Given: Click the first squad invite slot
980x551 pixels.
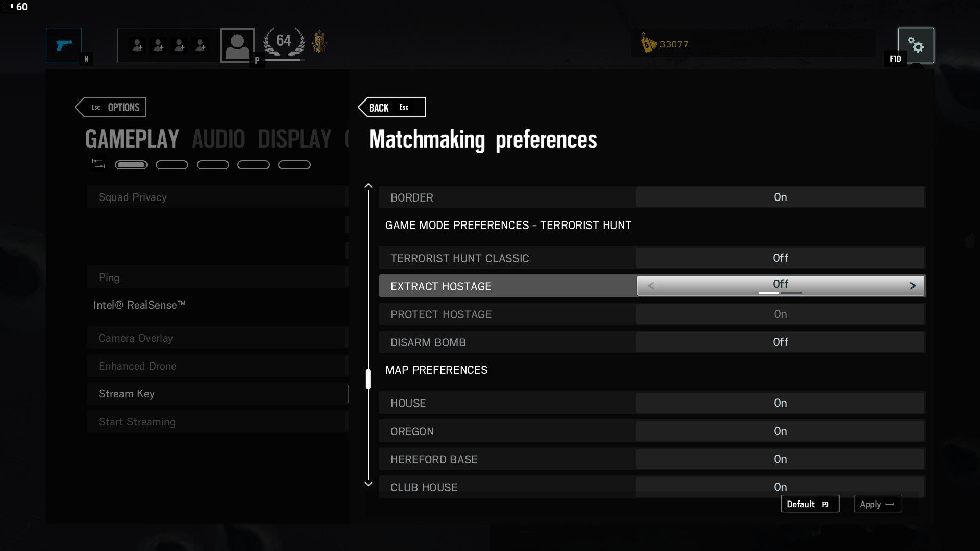Looking at the screenshot, I should pos(137,45).
